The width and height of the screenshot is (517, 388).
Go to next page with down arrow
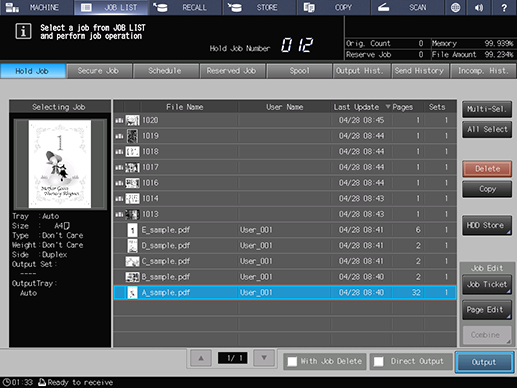pyautogui.click(x=264, y=358)
